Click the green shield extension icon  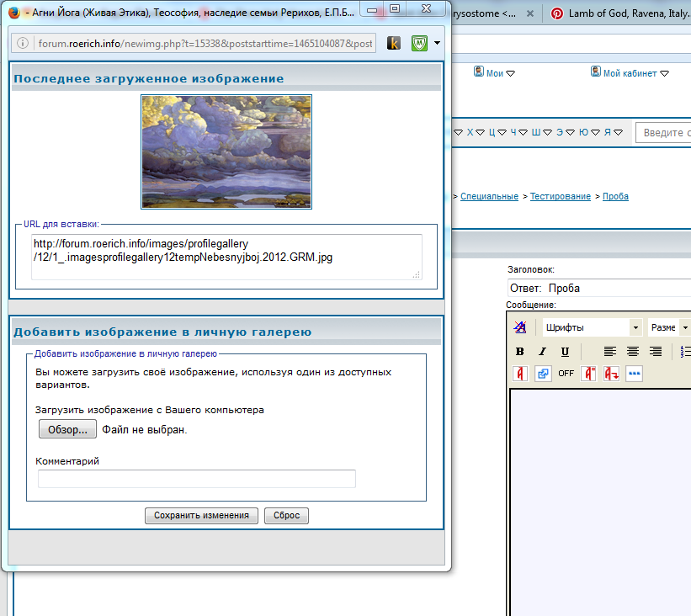click(419, 43)
